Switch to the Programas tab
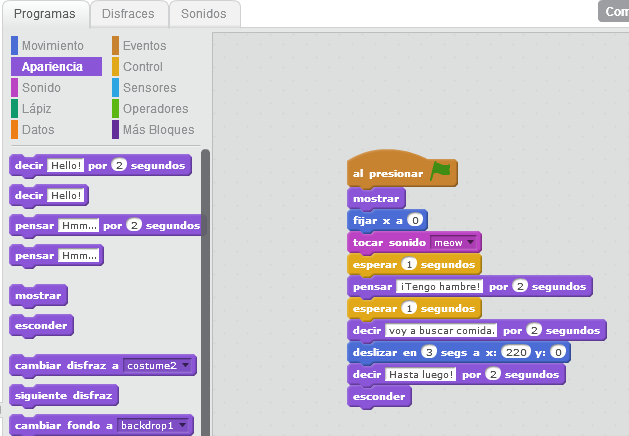 45,14
